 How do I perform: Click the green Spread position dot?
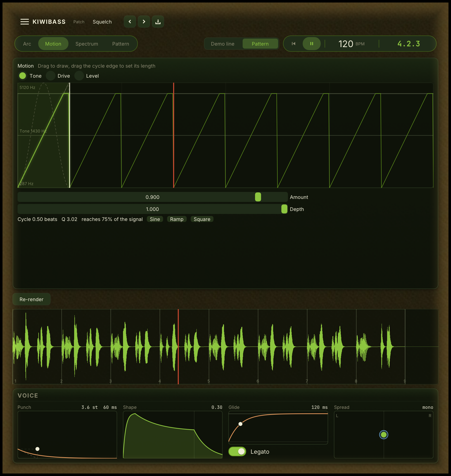coord(384,435)
